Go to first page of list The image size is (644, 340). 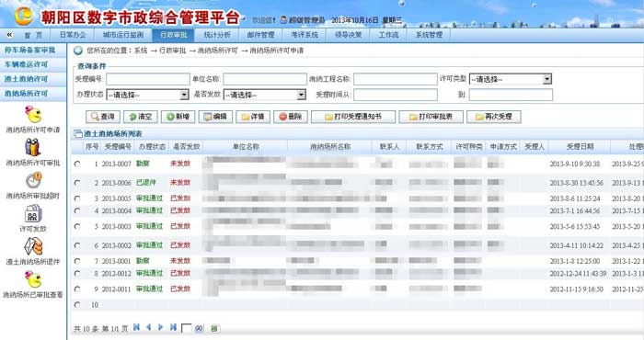pyautogui.click(x=137, y=327)
